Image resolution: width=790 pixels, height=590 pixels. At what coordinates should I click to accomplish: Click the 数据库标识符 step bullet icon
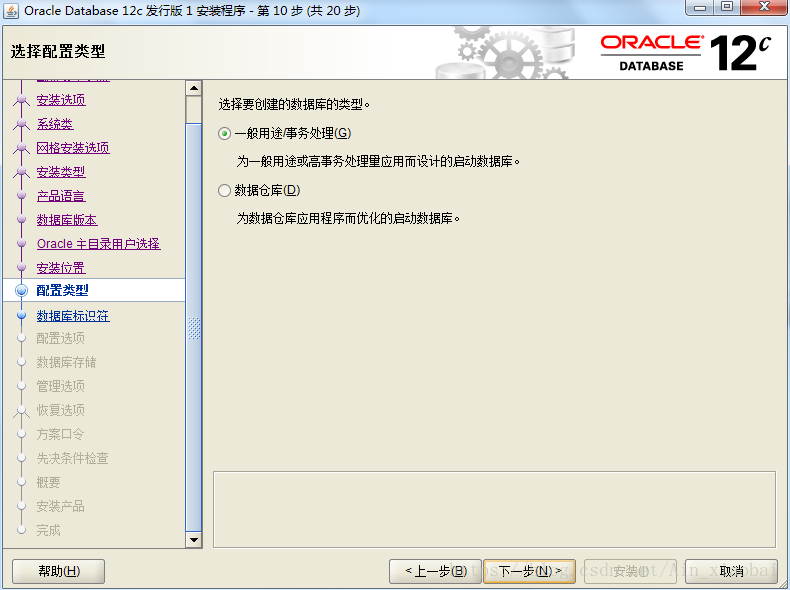21,316
